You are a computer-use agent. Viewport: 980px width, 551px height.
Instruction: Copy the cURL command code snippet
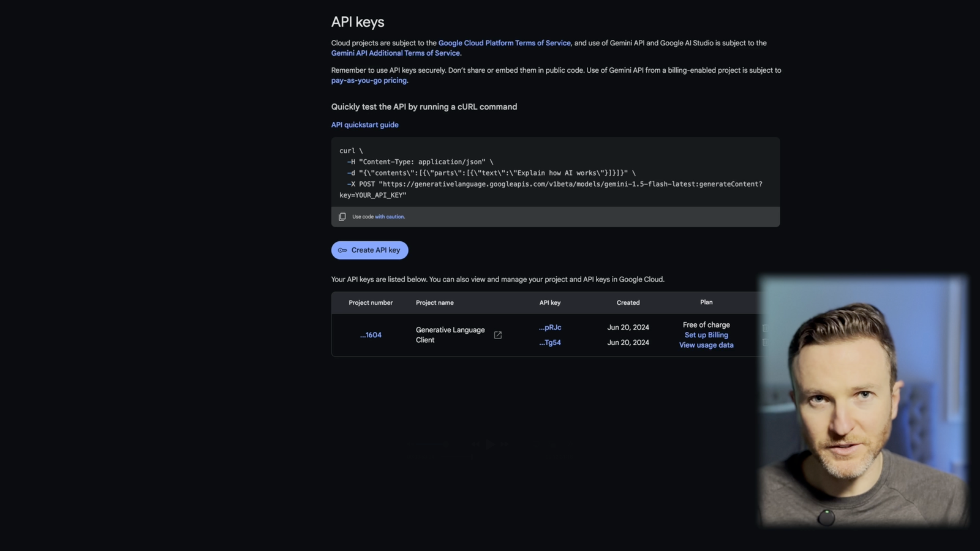[342, 216]
